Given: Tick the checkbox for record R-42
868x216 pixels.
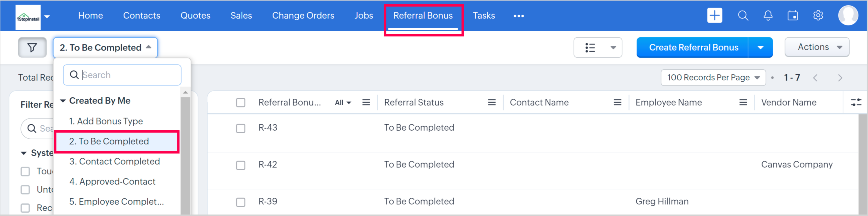Looking at the screenshot, I should pyautogui.click(x=241, y=165).
